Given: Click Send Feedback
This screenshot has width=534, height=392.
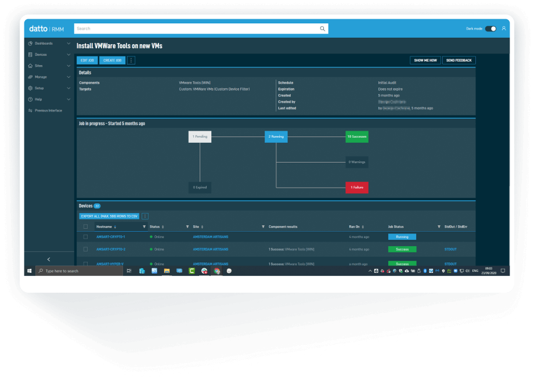Looking at the screenshot, I should 459,60.
